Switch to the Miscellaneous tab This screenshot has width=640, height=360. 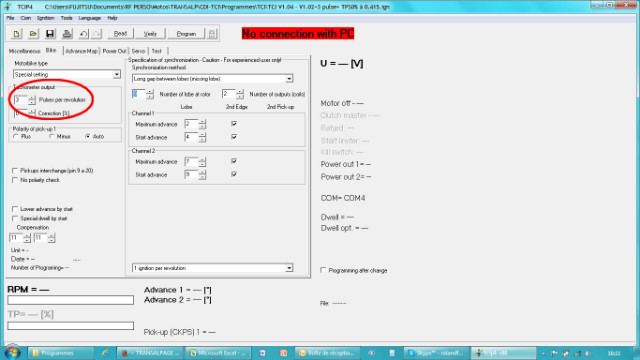pos(24,51)
